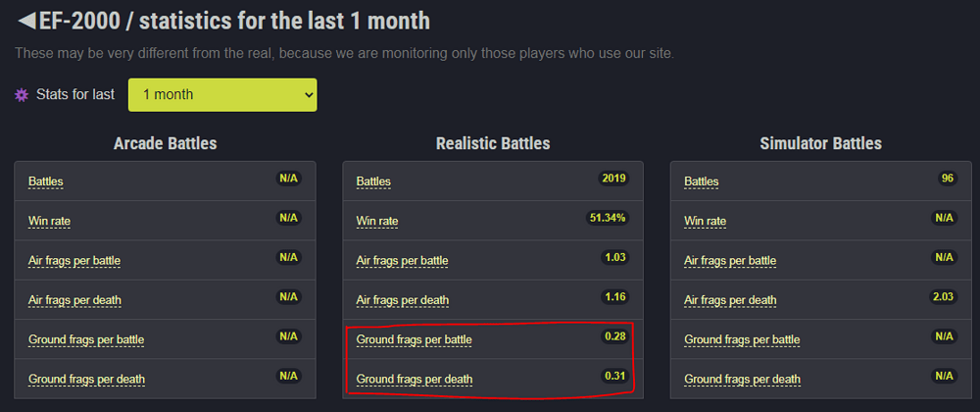
Task: Click Battles label in Simulator Battles
Action: (x=701, y=182)
